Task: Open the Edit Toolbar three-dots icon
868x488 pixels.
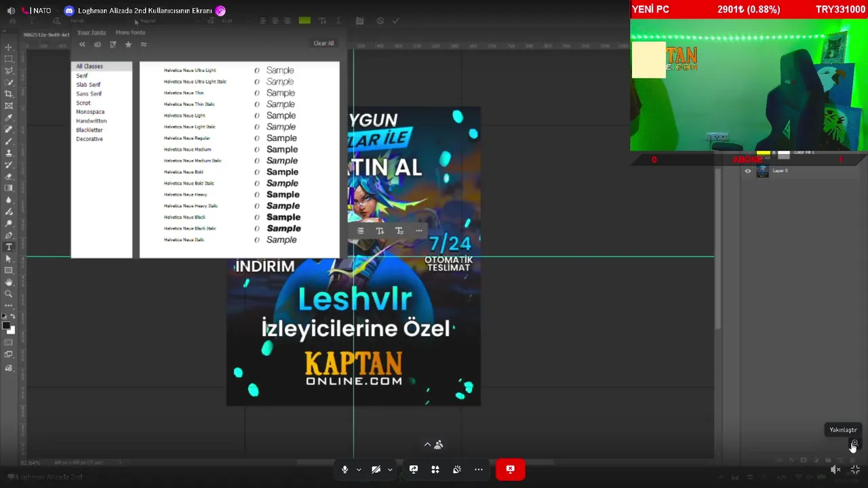Action: click(9, 306)
